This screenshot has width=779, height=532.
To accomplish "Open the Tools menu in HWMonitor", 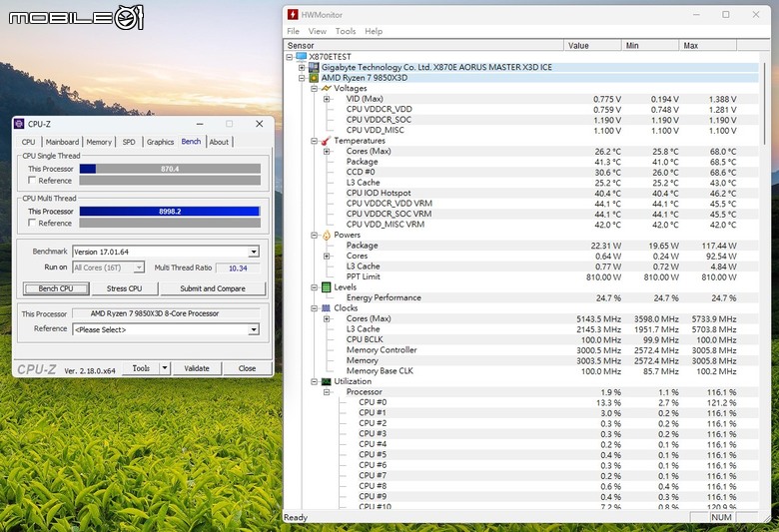I will click(x=346, y=31).
